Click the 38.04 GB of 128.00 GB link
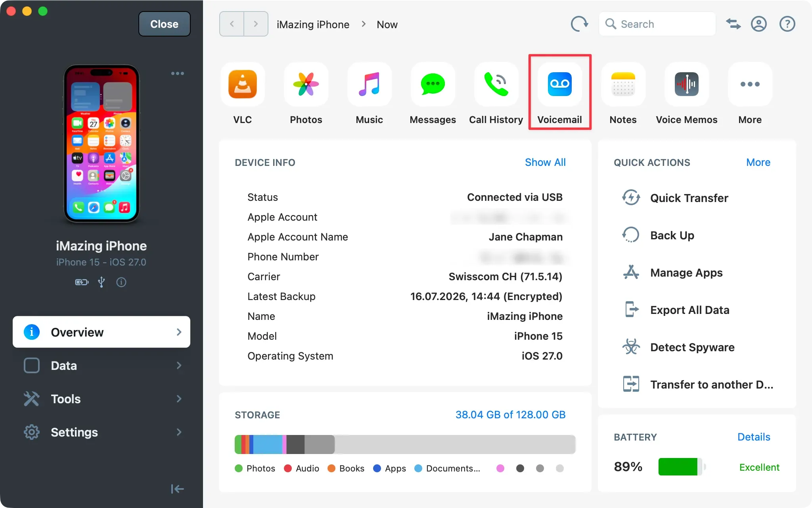The width and height of the screenshot is (812, 508). pos(510,415)
